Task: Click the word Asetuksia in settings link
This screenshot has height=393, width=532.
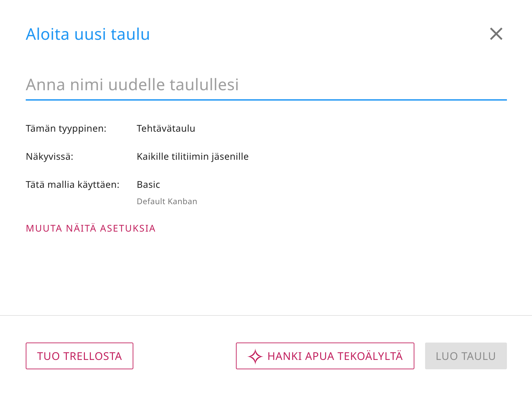Action: point(128,228)
